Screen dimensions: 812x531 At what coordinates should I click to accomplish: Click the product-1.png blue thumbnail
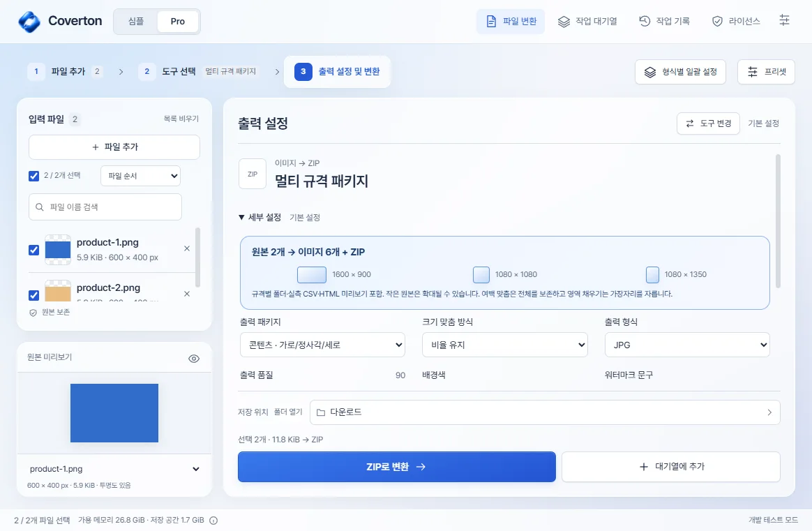[58, 250]
